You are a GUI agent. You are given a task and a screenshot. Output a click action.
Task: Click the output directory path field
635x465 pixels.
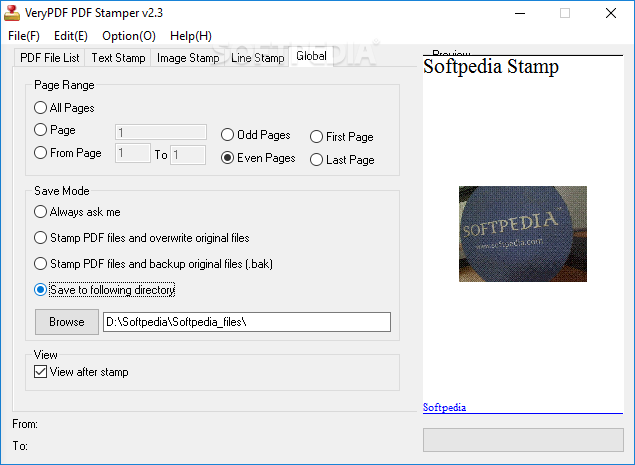pyautogui.click(x=247, y=322)
